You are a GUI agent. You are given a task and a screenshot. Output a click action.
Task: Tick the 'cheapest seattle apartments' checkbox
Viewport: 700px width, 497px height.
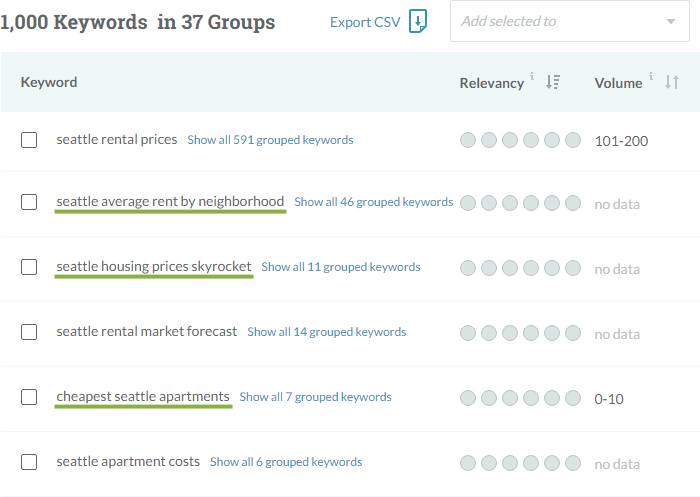pyautogui.click(x=29, y=397)
